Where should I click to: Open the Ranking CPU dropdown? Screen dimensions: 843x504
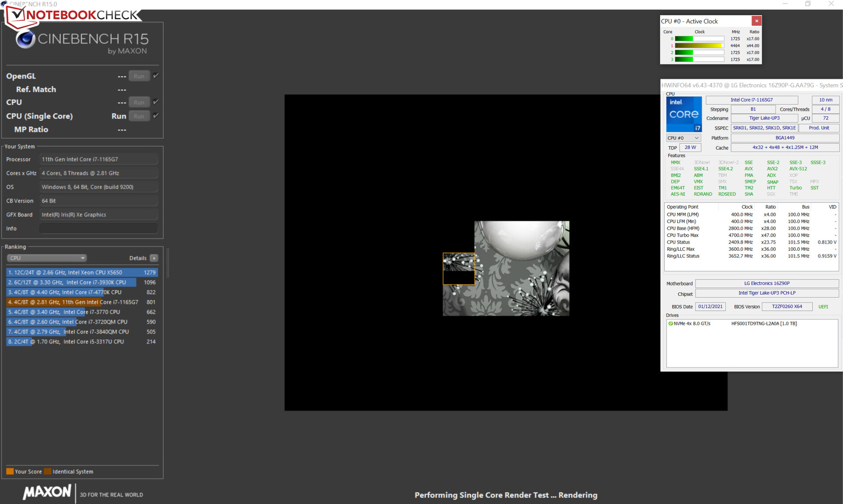[47, 258]
